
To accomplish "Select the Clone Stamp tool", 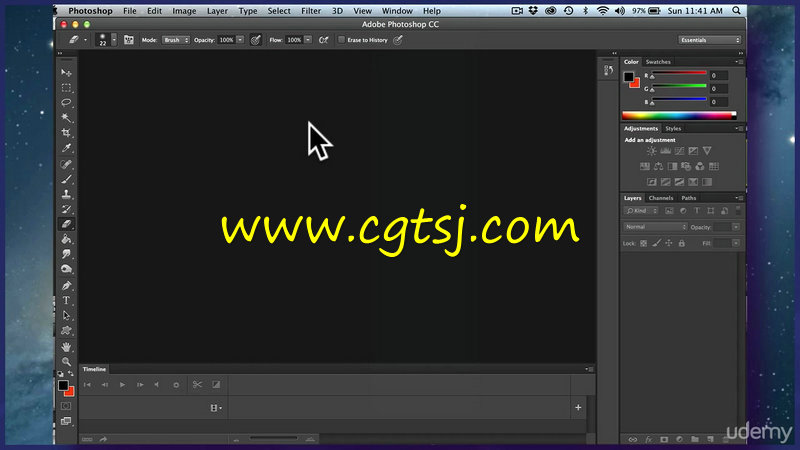I will tap(66, 194).
